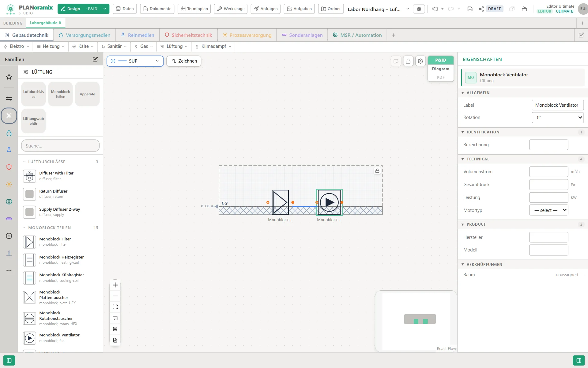Click the zoom in plus button
Viewport: 588px width, 368px height.
115,285
